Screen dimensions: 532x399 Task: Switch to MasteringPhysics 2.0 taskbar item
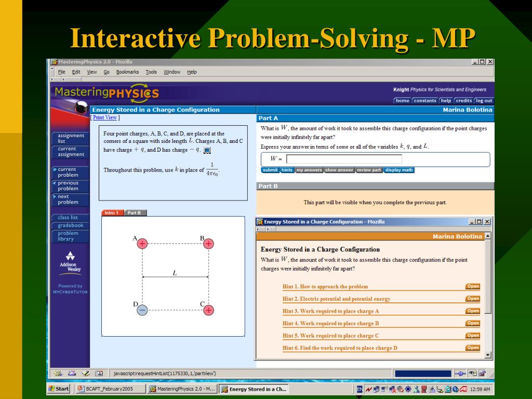pos(182,389)
